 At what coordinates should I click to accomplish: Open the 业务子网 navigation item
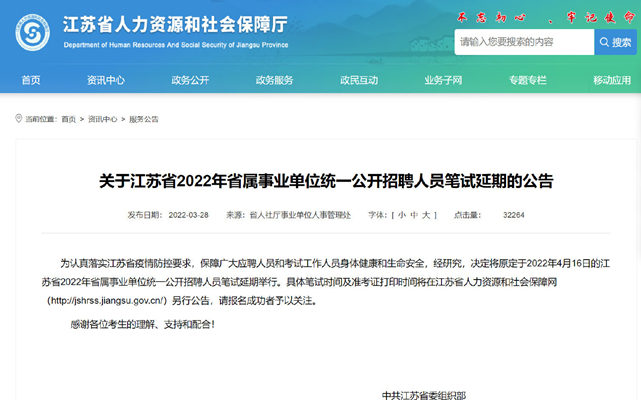(x=443, y=80)
